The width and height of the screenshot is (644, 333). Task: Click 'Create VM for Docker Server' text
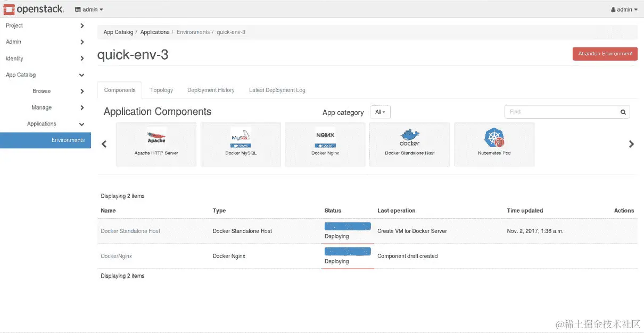(x=412, y=231)
